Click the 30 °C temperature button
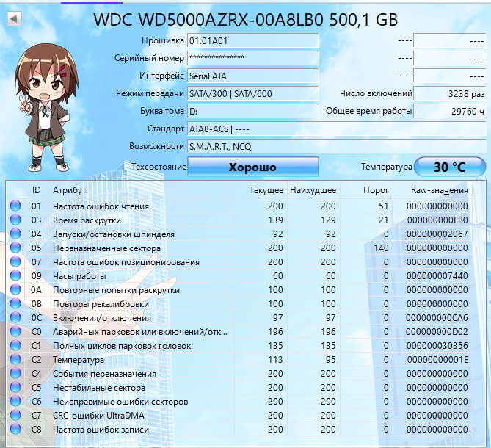The width and height of the screenshot is (491, 448). click(450, 167)
